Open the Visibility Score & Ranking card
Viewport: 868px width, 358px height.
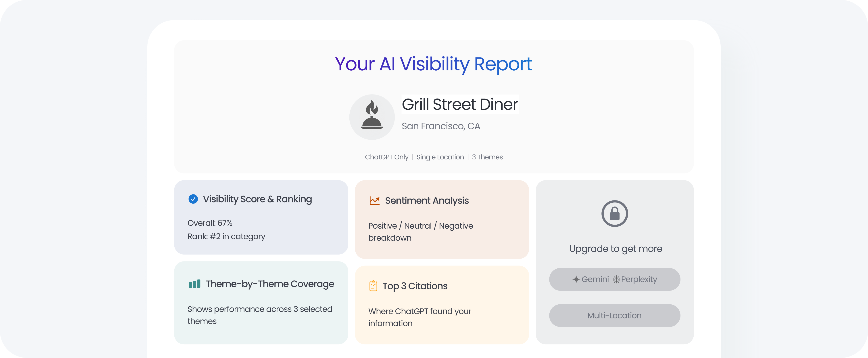pos(257,199)
